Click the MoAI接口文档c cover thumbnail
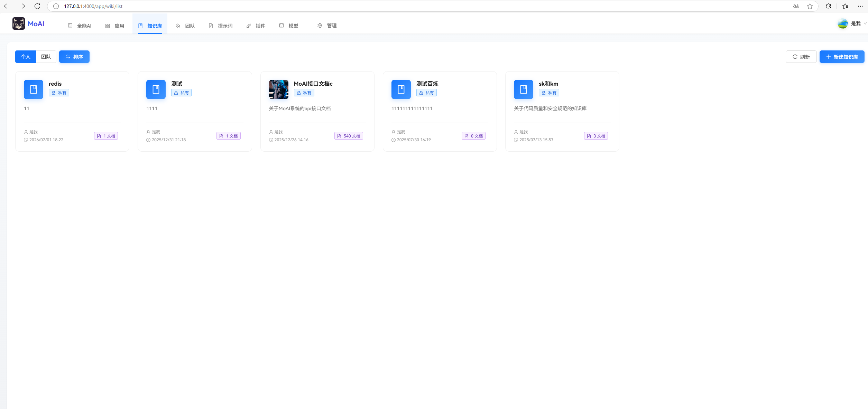 coord(278,89)
